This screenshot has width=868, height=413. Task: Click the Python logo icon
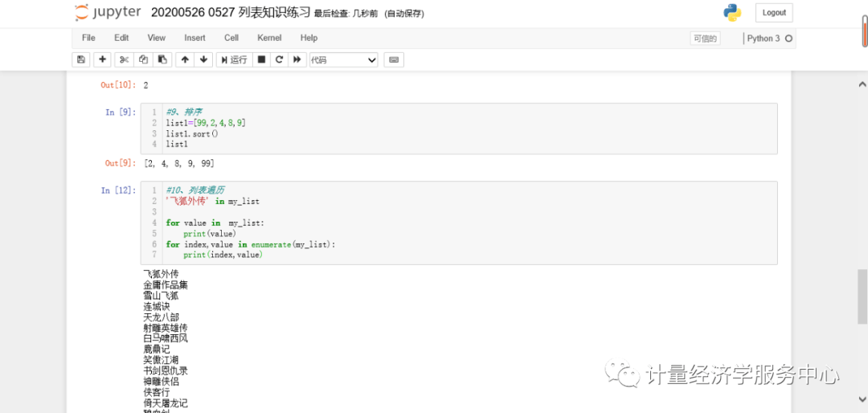(x=732, y=12)
